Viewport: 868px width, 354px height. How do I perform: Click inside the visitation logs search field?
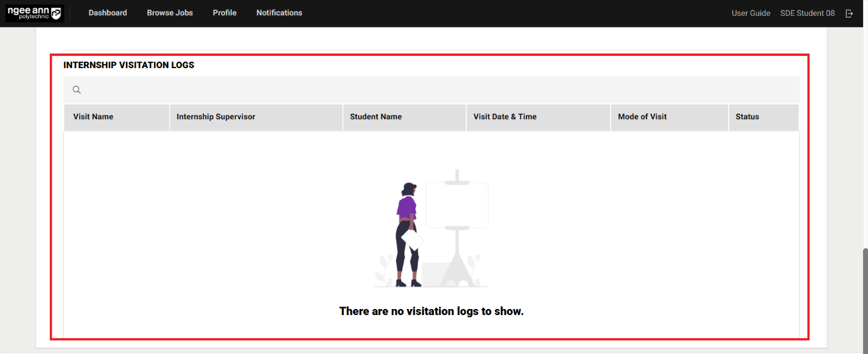coord(243,89)
